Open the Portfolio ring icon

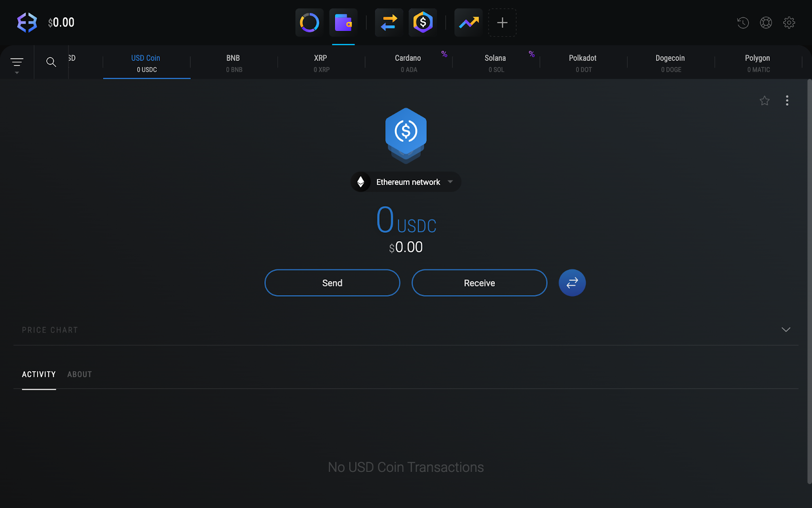pos(310,22)
